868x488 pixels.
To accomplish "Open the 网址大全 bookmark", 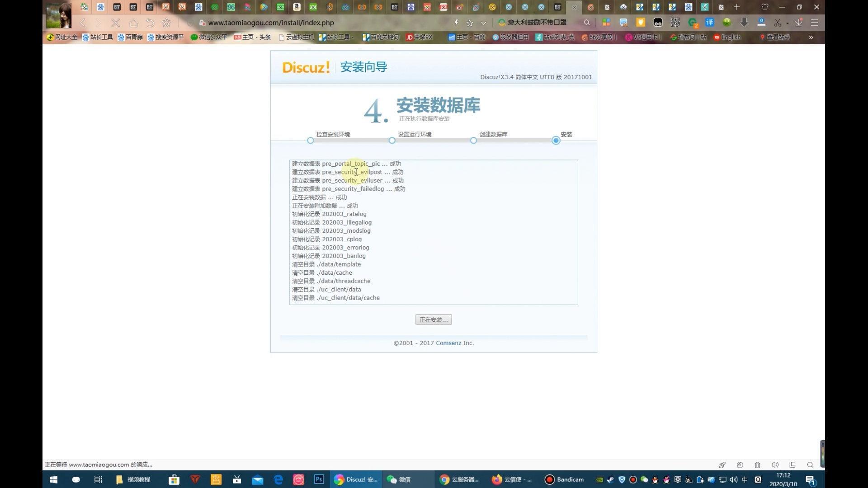I will click(x=62, y=37).
